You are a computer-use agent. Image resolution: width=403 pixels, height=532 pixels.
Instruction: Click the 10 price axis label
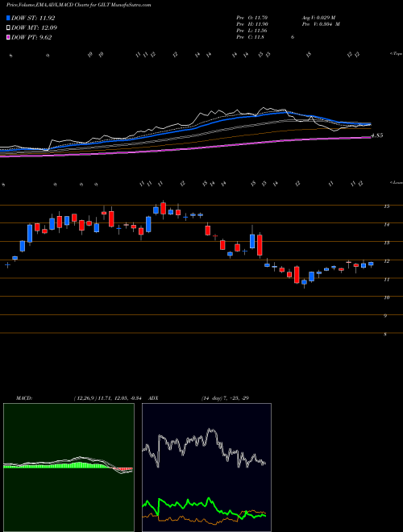[x=386, y=297]
